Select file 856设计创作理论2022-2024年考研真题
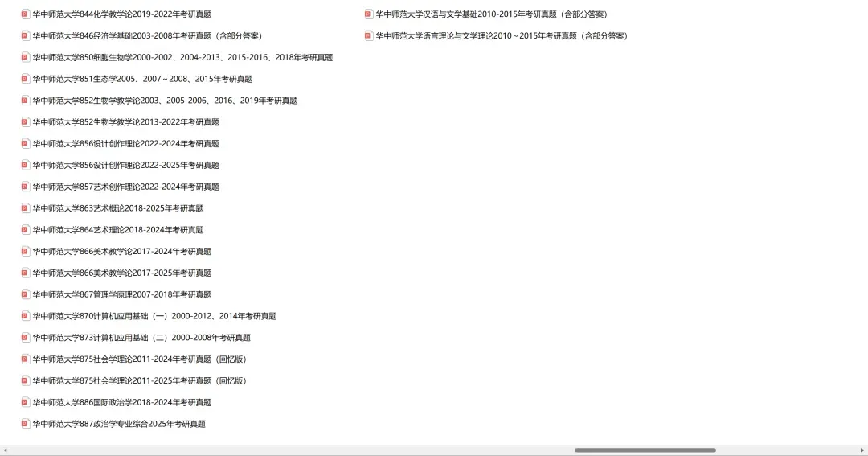 point(125,143)
